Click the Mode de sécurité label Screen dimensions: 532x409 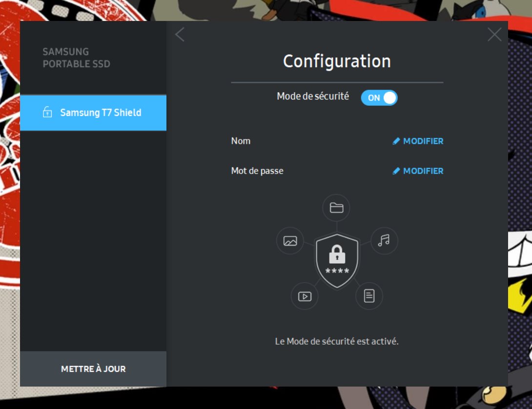[313, 96]
